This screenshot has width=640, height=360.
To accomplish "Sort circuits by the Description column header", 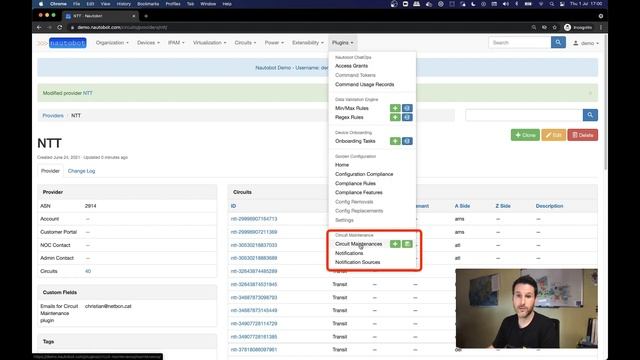I will (x=549, y=206).
